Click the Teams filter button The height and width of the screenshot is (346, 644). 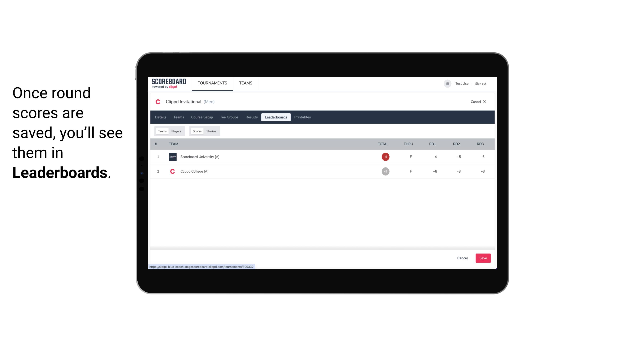[x=161, y=131]
